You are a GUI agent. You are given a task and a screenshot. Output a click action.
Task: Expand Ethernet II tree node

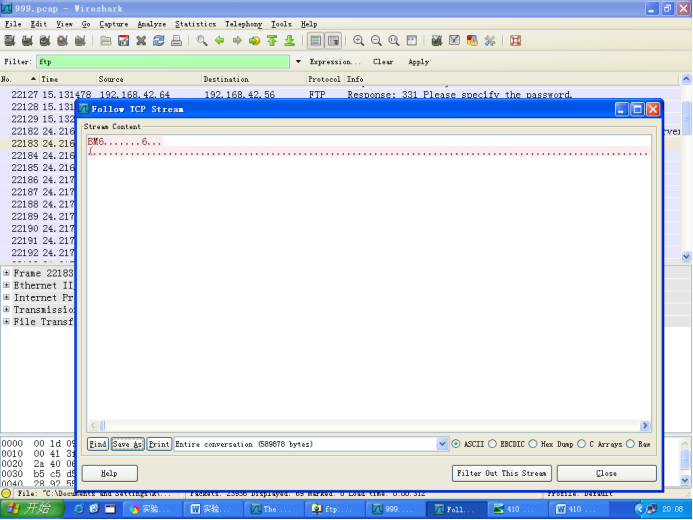6,285
